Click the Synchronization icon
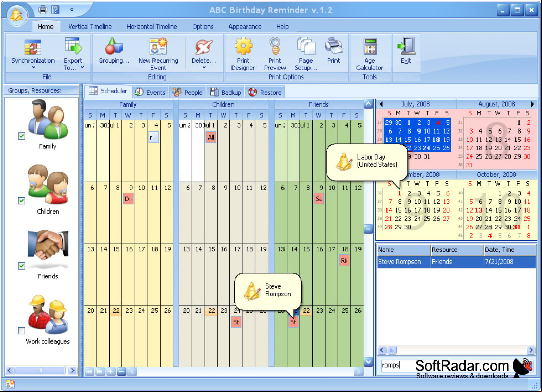 point(33,47)
